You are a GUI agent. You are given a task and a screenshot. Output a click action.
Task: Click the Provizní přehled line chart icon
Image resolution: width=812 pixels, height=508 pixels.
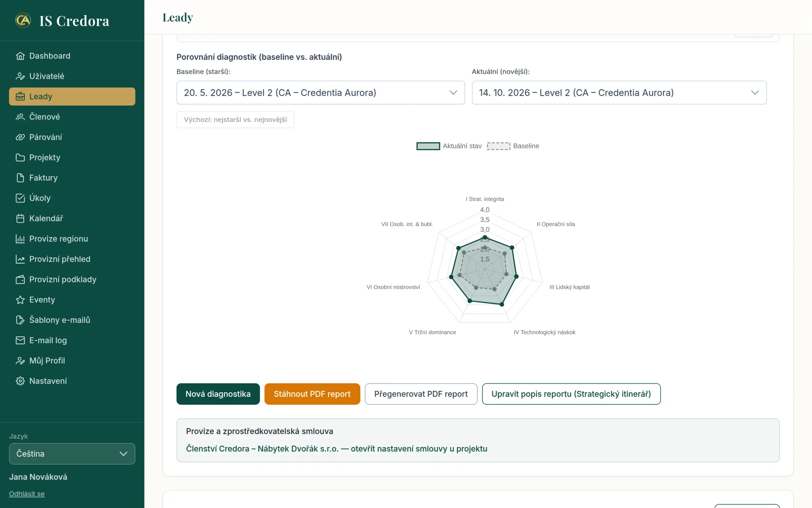point(20,259)
